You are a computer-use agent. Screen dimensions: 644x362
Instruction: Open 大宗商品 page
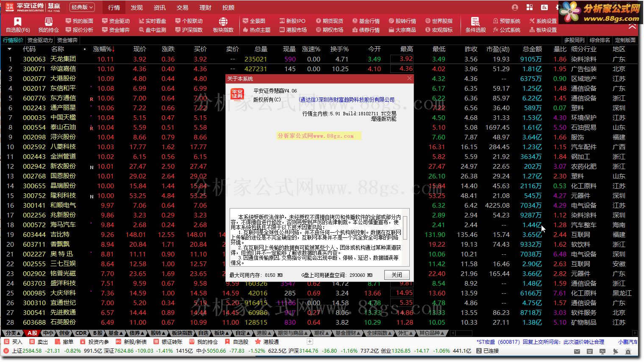pos(402,30)
